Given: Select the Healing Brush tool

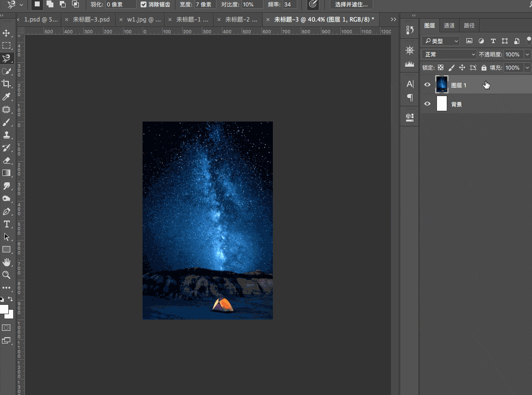Looking at the screenshot, I should tap(6, 110).
